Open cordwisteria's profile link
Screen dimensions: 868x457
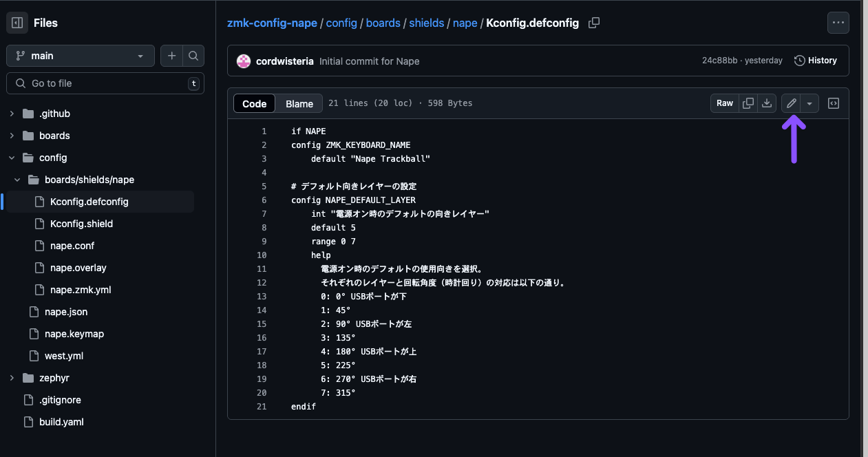click(x=285, y=61)
